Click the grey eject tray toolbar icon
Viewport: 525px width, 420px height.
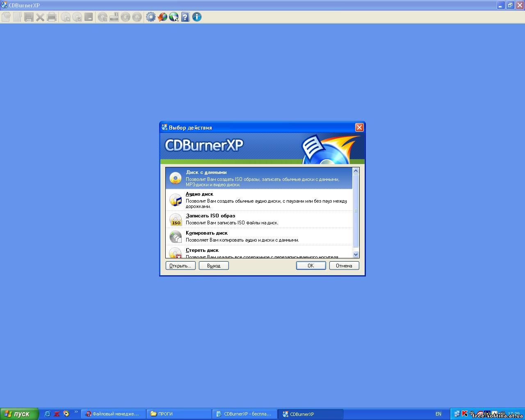[89, 17]
